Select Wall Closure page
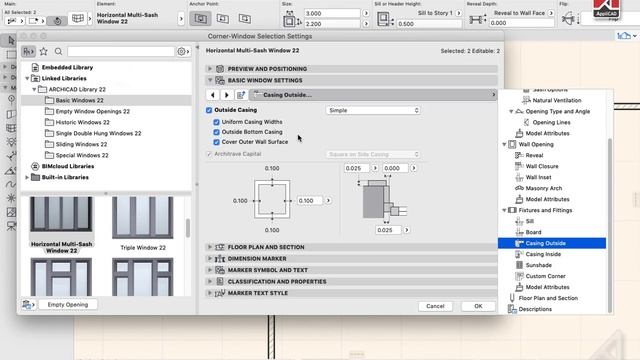The image size is (640, 360). pyautogui.click(x=542, y=167)
